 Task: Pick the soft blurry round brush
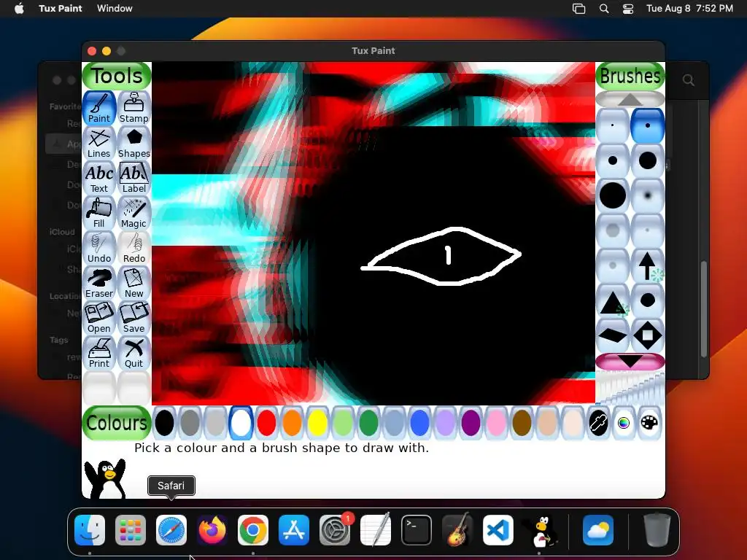coord(648,195)
